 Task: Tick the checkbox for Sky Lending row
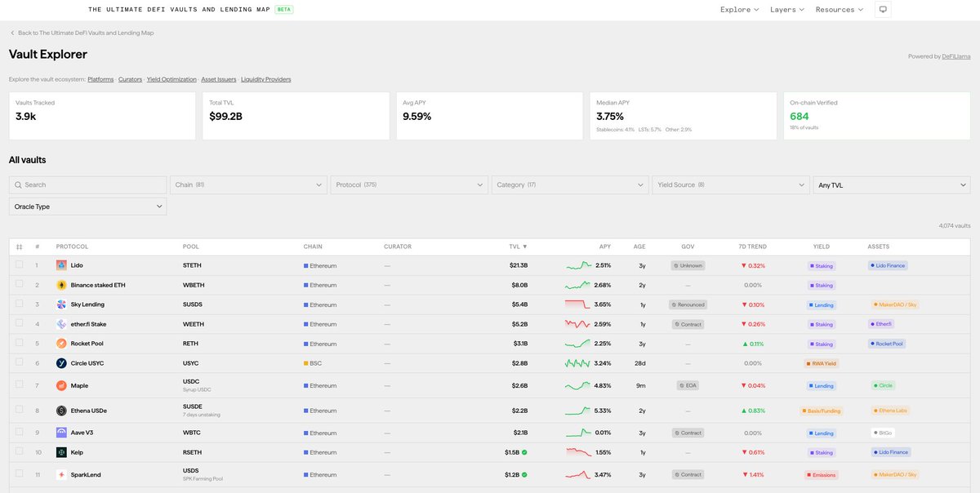(x=20, y=304)
